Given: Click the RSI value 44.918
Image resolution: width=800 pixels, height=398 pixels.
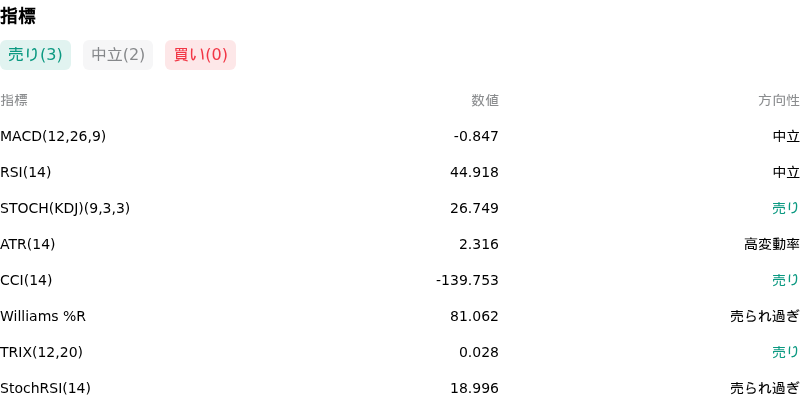Looking at the screenshot, I should click(x=474, y=172).
